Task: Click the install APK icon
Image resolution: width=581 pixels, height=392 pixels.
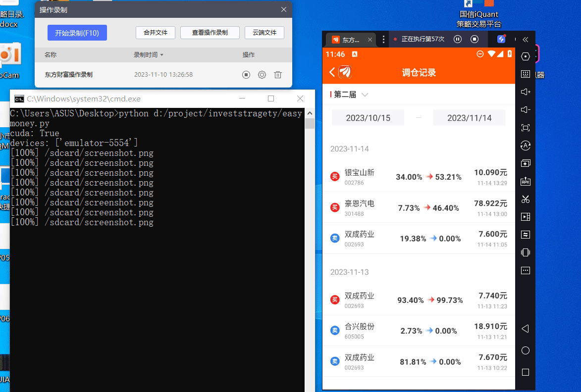Action: [526, 181]
